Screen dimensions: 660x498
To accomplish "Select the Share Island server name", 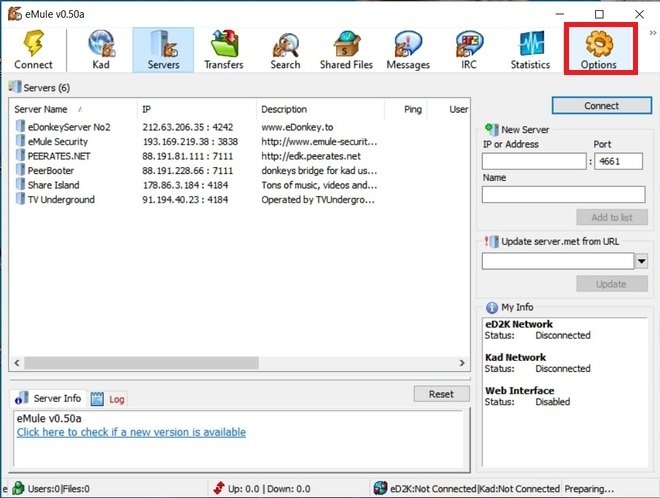I will coord(53,185).
